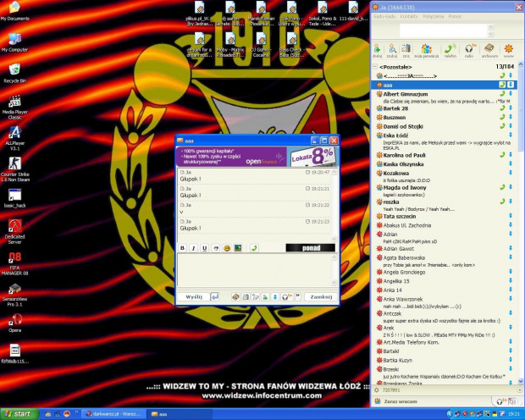
Task: Click the Zamknij button
Action: click(321, 296)
